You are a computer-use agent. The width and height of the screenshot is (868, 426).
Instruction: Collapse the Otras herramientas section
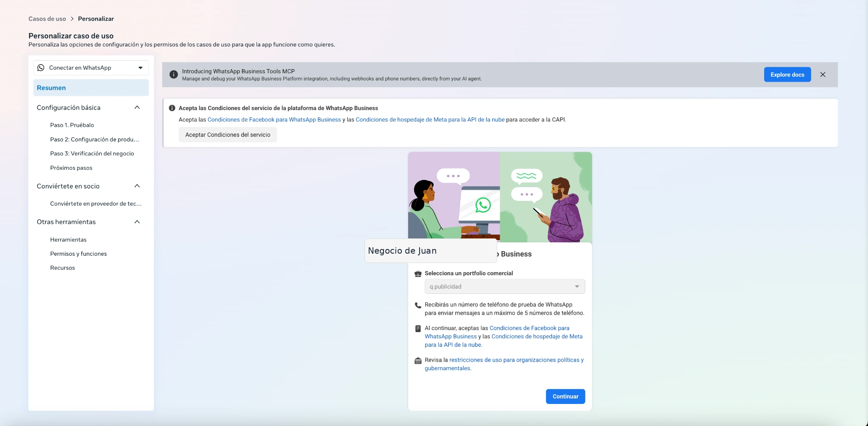(137, 222)
